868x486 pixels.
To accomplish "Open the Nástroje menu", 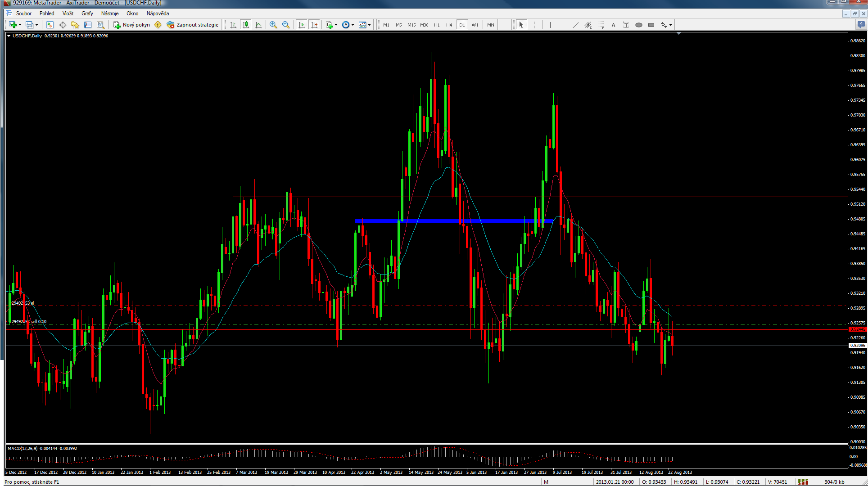I will 110,13.
